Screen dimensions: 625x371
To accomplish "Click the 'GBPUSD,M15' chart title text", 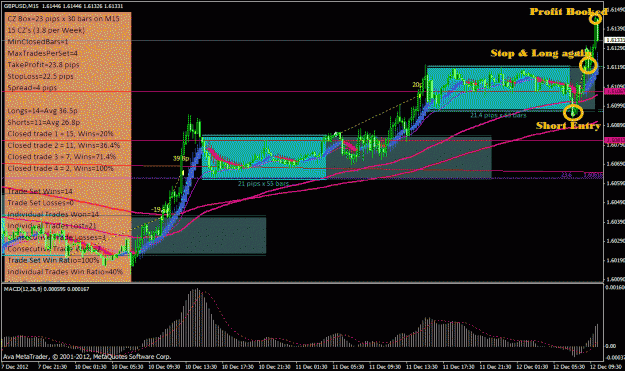I will pos(20,6).
